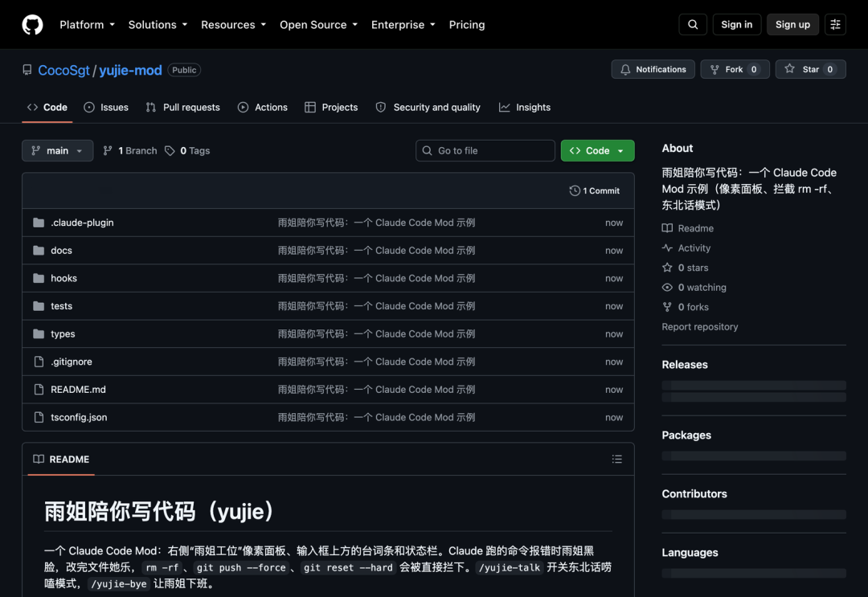The image size is (868, 597).
Task: Click the .claude-plugin folder icon
Action: click(x=39, y=223)
